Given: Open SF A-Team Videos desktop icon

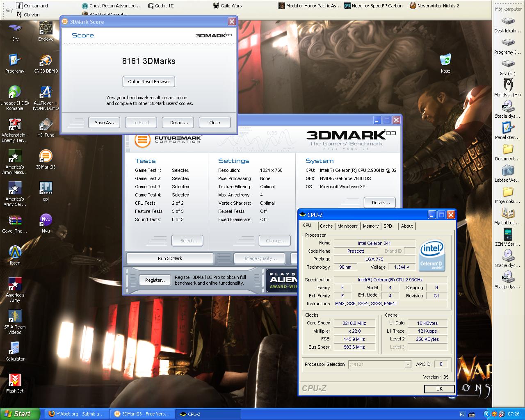Looking at the screenshot, I should [15, 322].
